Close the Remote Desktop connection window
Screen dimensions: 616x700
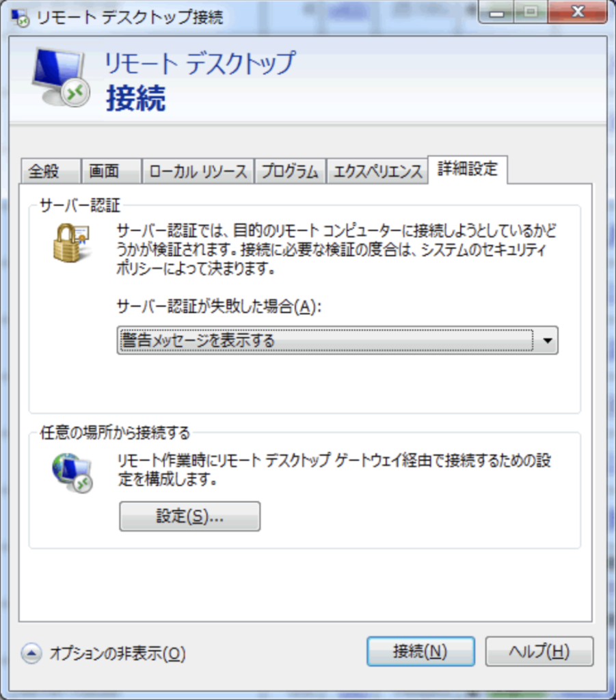point(578,12)
